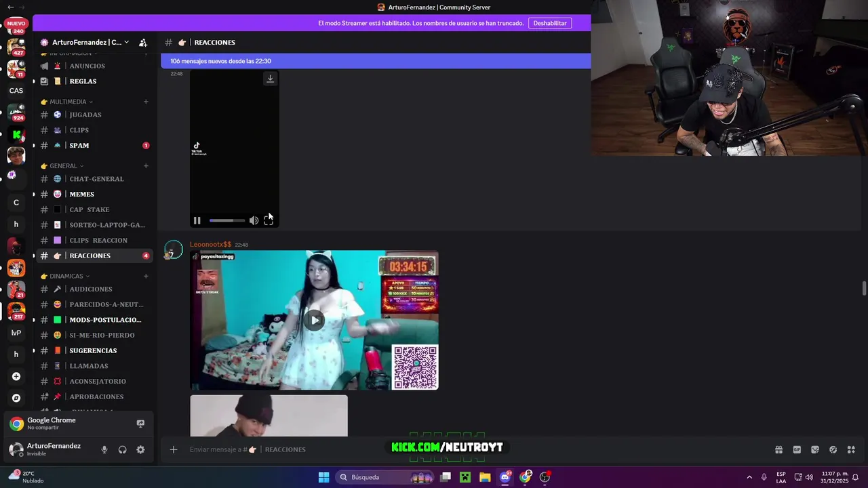868x488 pixels.
Task: Open Discord user settings gear
Action: click(140, 449)
